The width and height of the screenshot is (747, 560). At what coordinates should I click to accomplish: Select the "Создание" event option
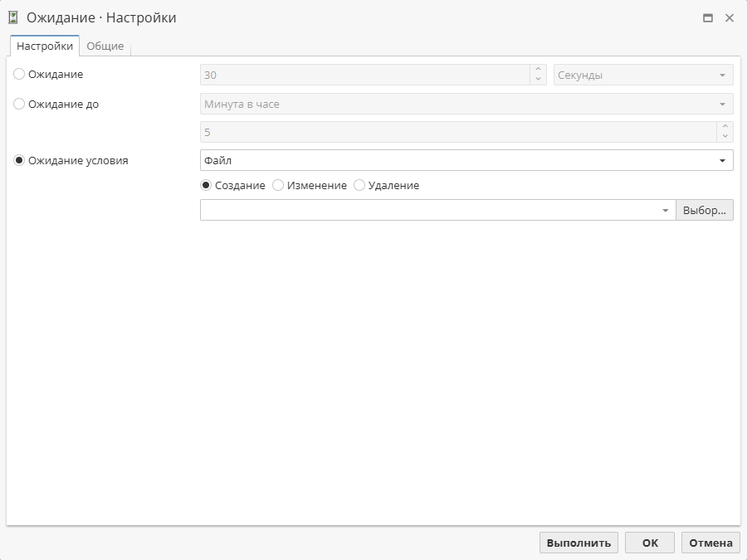(x=206, y=185)
